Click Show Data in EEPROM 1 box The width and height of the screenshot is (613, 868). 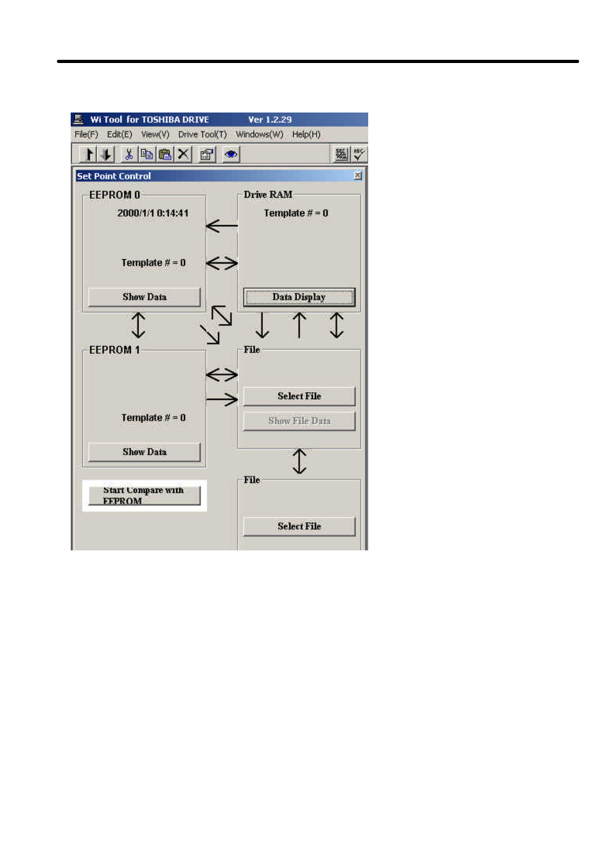coord(145,452)
